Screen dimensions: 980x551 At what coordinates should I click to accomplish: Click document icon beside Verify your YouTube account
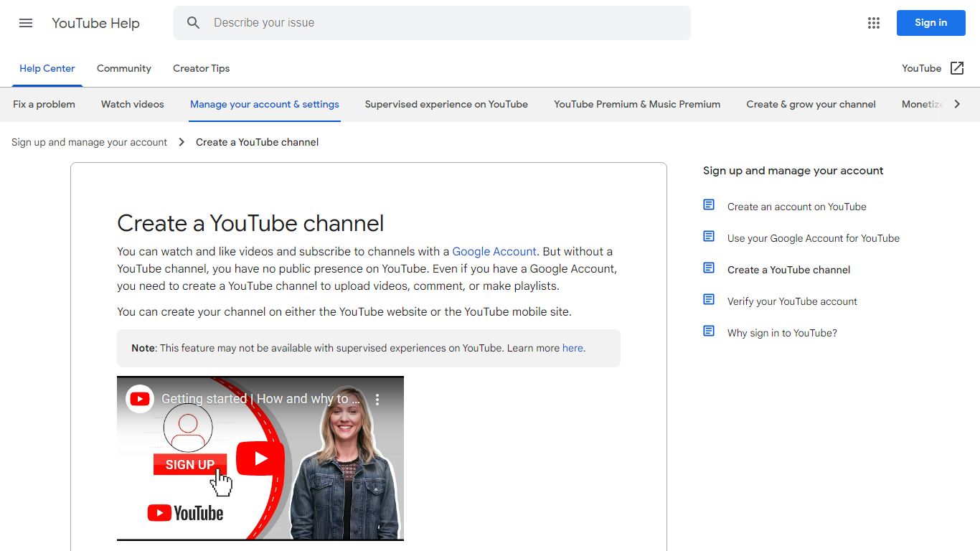(x=709, y=300)
